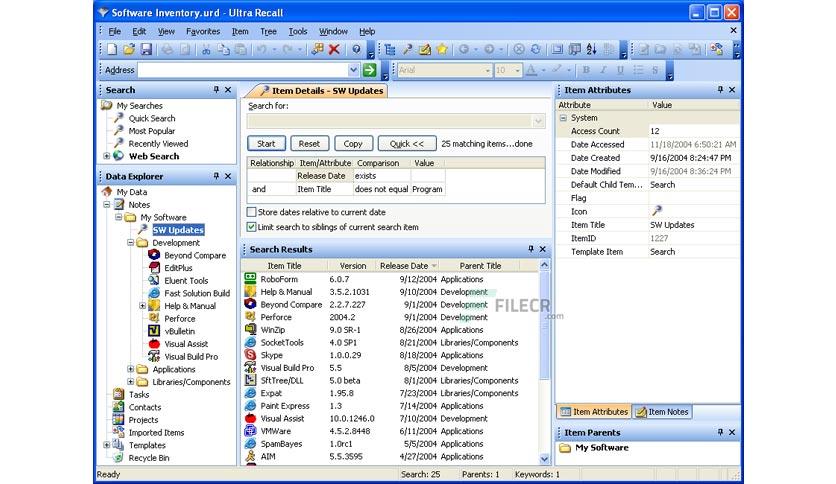Viewport: 836px width, 484px height.
Task: Click the Web Search globe icon
Action: coord(118,156)
